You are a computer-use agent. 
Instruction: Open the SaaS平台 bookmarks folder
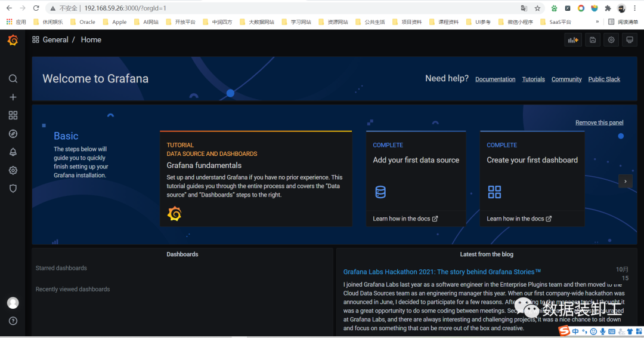pos(556,21)
